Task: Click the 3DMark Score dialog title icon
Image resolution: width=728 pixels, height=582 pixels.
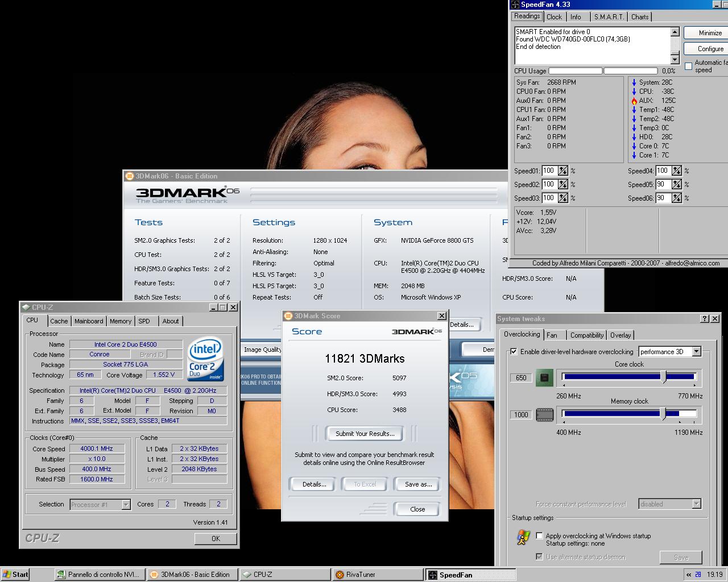Action: click(288, 316)
